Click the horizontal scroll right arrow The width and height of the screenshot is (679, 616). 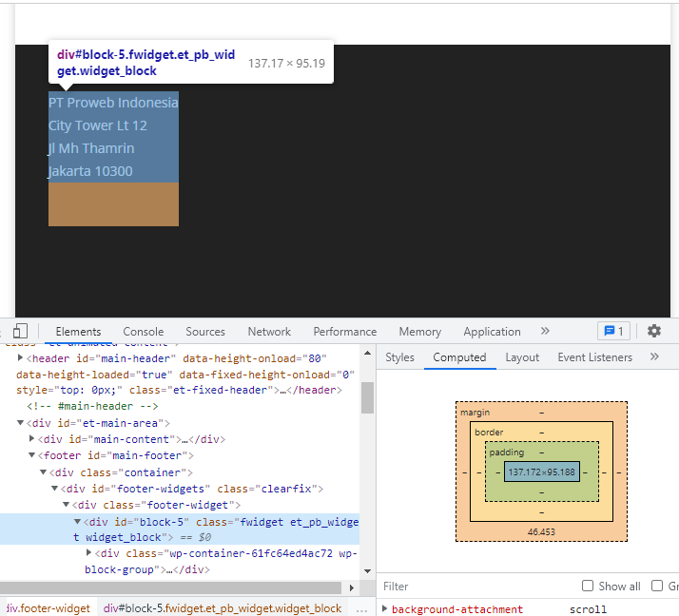tap(352, 587)
